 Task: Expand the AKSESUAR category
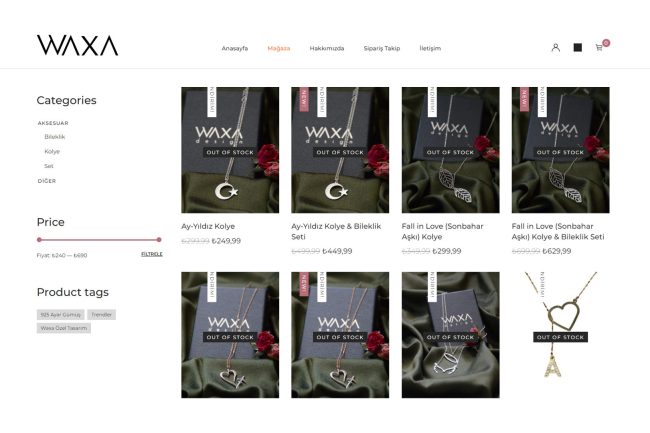coord(53,123)
